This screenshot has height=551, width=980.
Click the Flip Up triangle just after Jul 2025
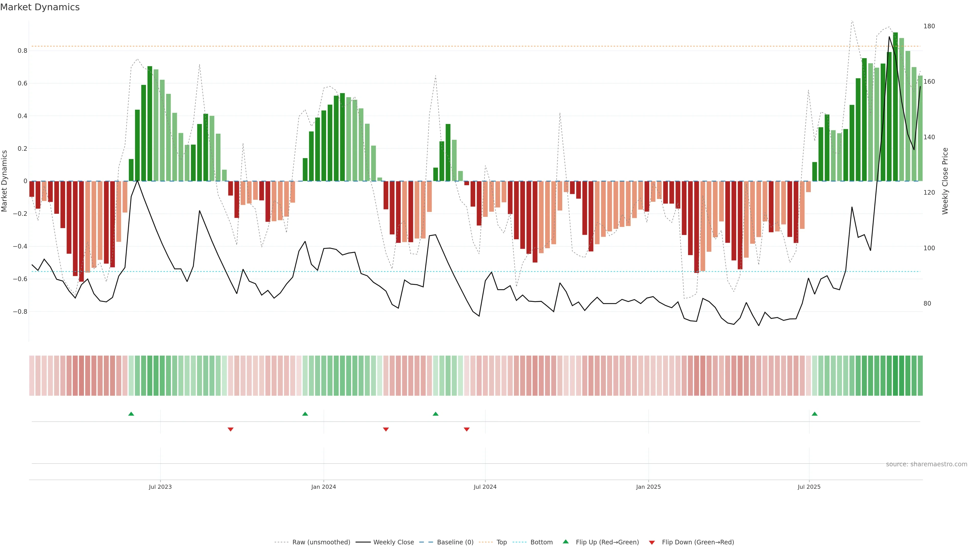815,414
